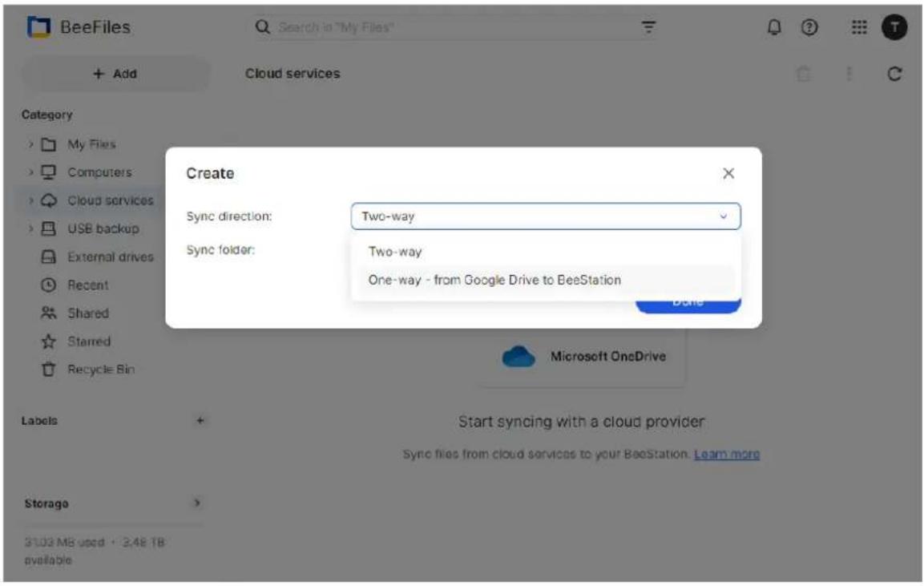924x586 pixels.
Task: Open USB backup in the sidebar
Action: [103, 228]
